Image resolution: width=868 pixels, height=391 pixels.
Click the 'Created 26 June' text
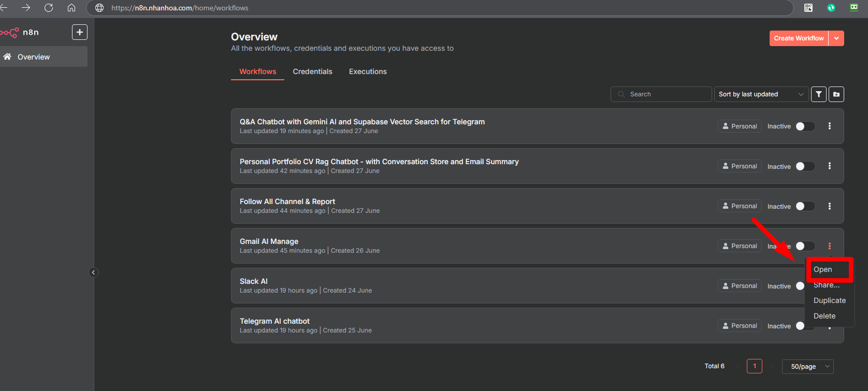[x=355, y=251]
